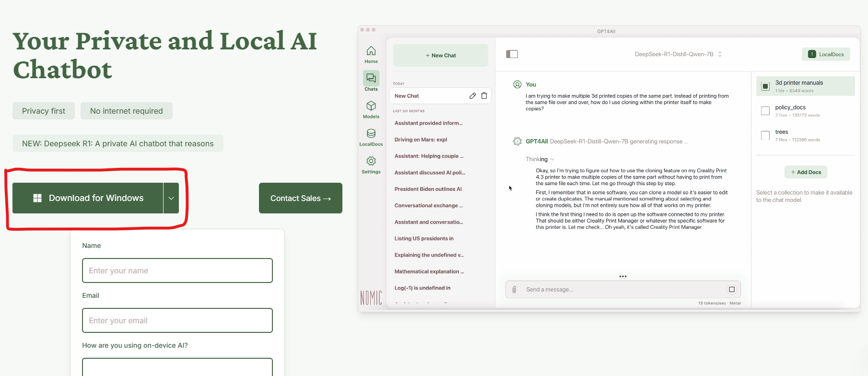This screenshot has height=376, width=868.
Task: Click the Send a message input box
Action: [623, 290]
